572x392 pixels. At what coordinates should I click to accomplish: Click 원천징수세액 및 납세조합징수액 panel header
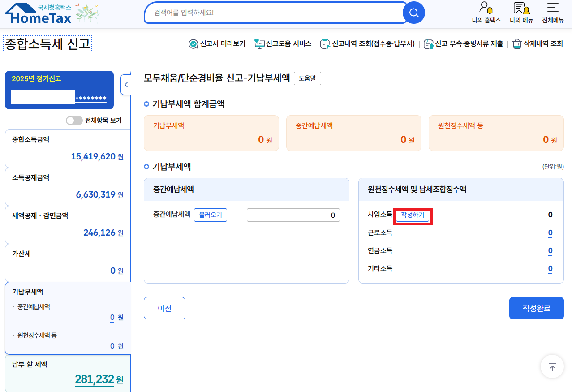click(461, 190)
